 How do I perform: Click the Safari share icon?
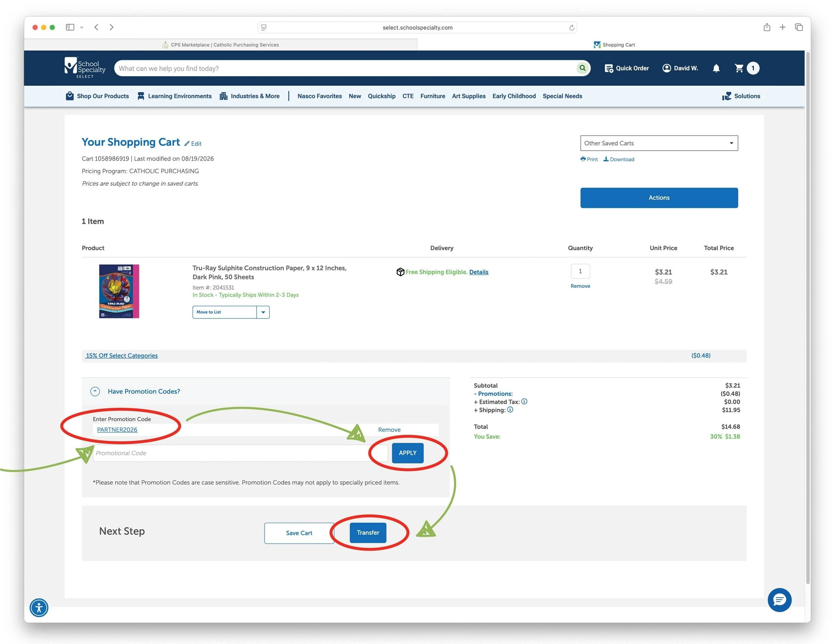[767, 27]
